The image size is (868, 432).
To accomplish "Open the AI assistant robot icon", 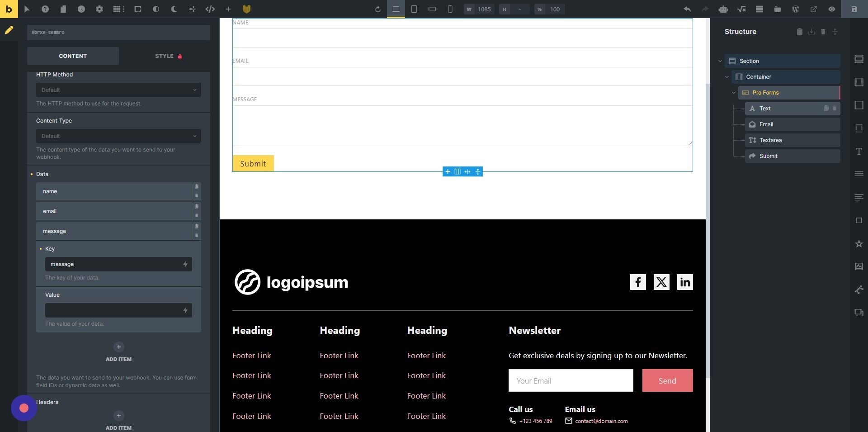I will click(x=723, y=9).
